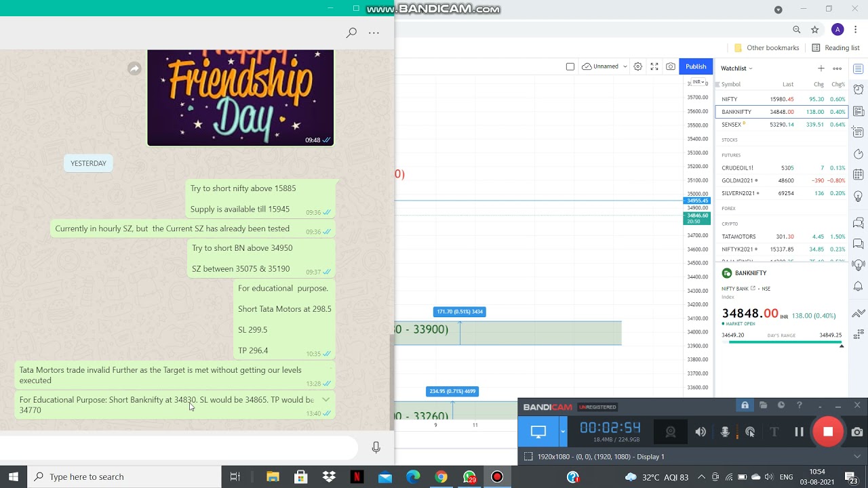
Task: Stop the Bandicam recording
Action: pos(828,432)
